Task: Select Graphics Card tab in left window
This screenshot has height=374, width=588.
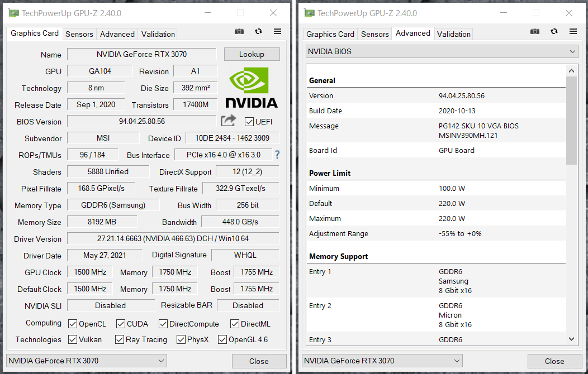Action: tap(35, 33)
